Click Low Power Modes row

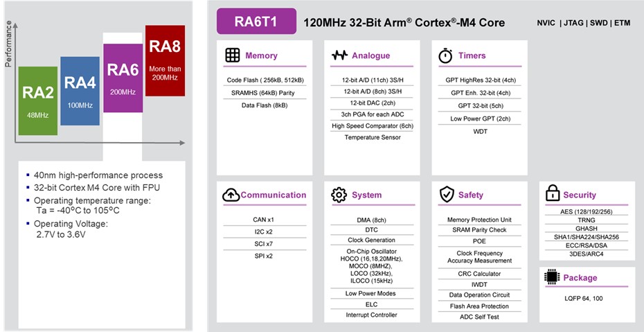372,293
